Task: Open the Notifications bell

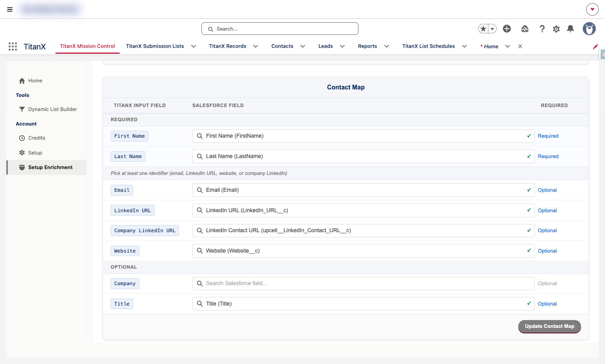Action: pyautogui.click(x=570, y=29)
